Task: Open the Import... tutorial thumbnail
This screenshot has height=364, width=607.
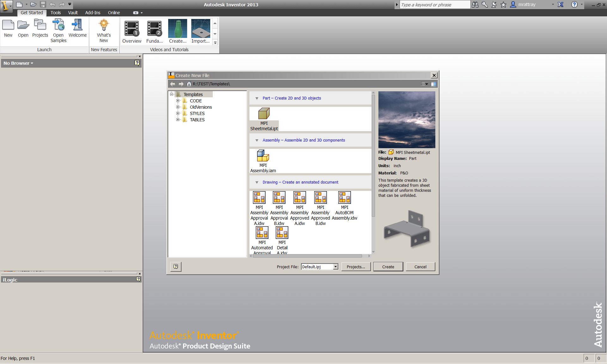Action: pos(201,31)
